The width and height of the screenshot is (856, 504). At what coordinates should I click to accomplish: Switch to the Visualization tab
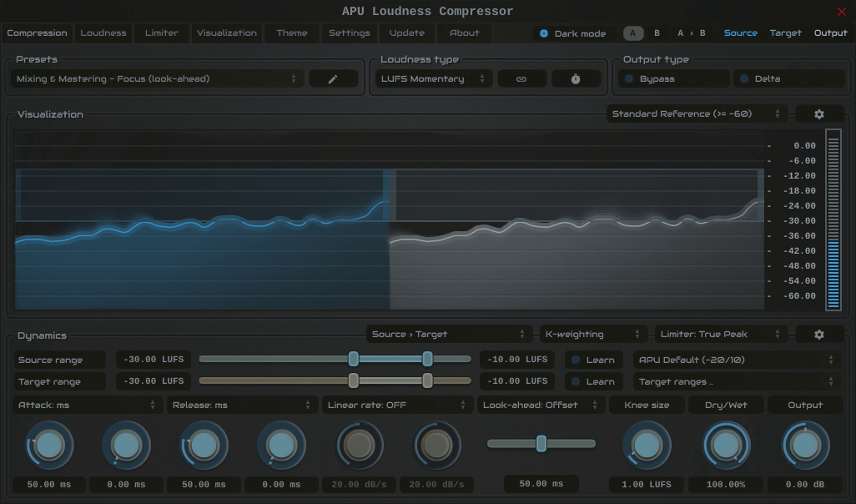227,33
